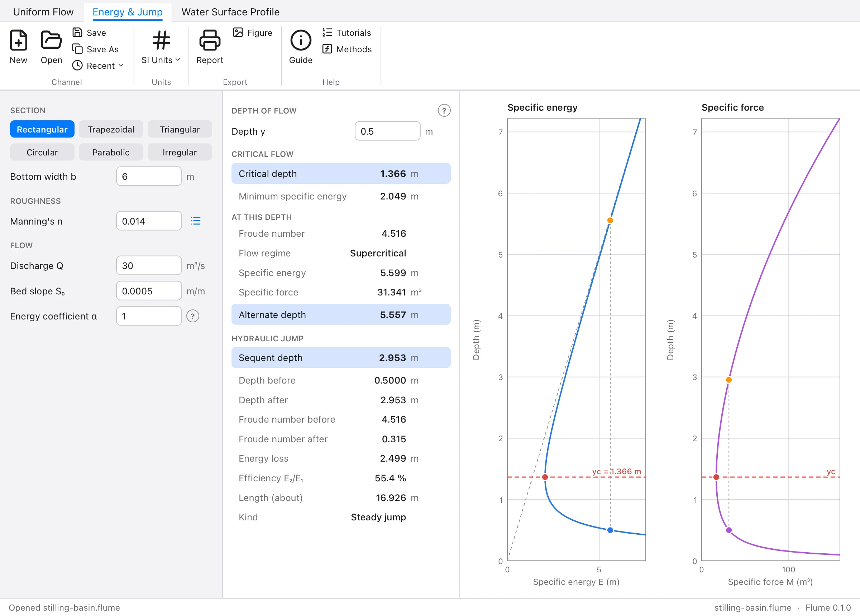This screenshot has width=860, height=616.
Task: Select the Critical depth result row
Action: click(x=341, y=174)
